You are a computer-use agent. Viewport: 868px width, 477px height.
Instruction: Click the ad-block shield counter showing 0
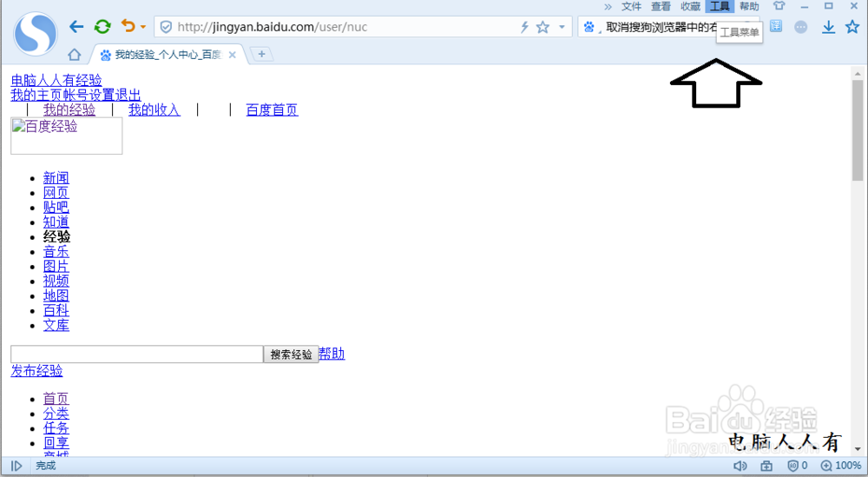pyautogui.click(x=797, y=466)
